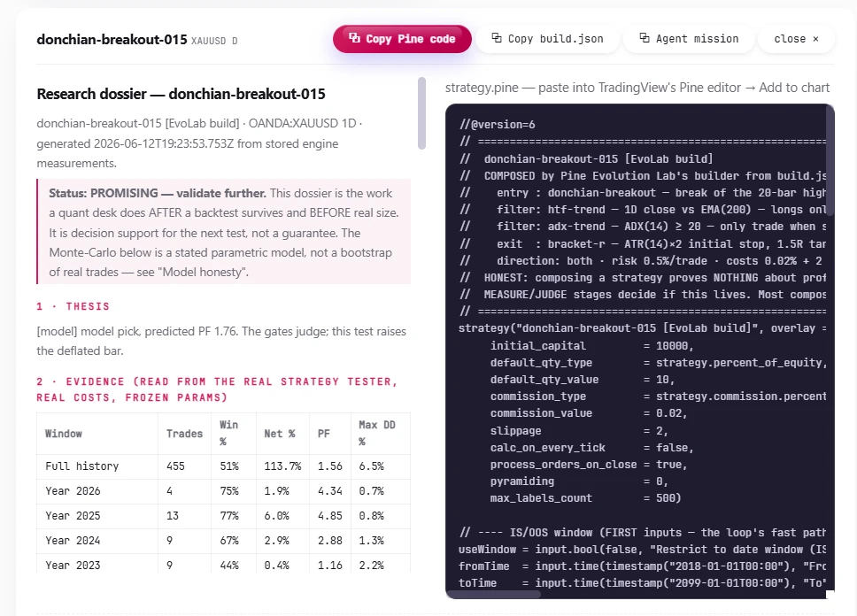Click the 2.88 PF cell for 2024
Image resolution: width=857 pixels, height=616 pixels.
[330, 541]
